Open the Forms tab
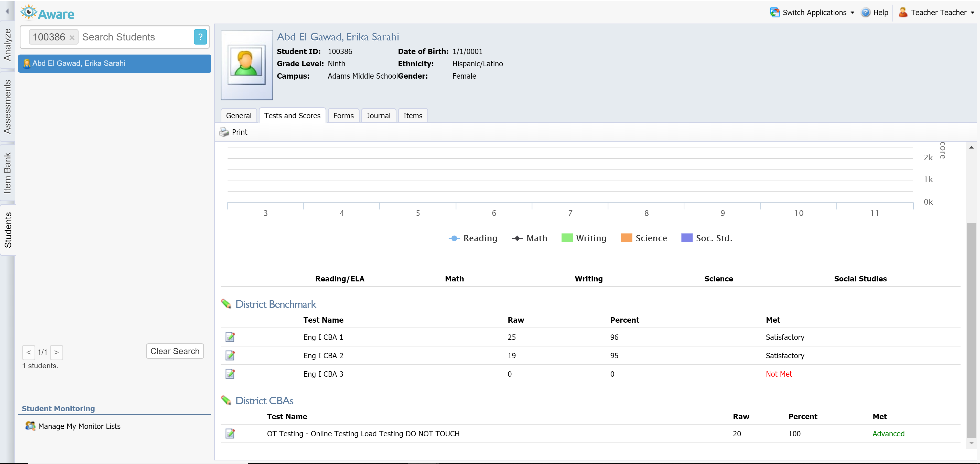Screen dimensions: 980x464 pos(343,116)
